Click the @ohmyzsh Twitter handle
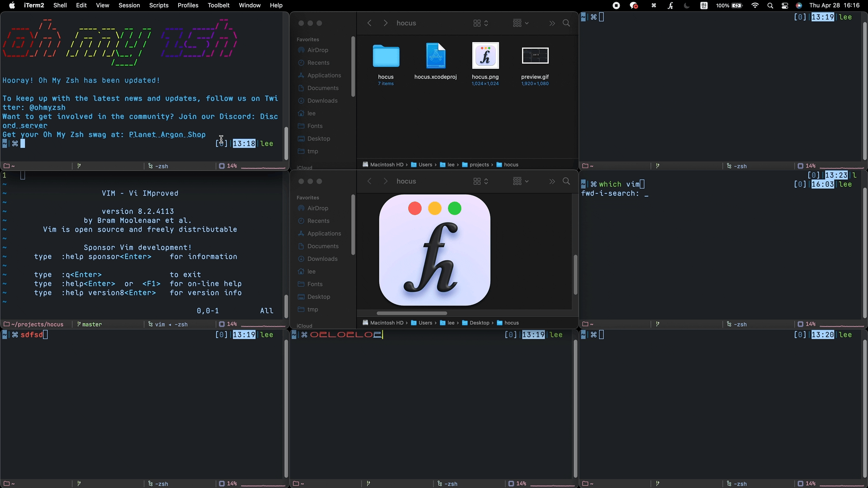 [47, 108]
